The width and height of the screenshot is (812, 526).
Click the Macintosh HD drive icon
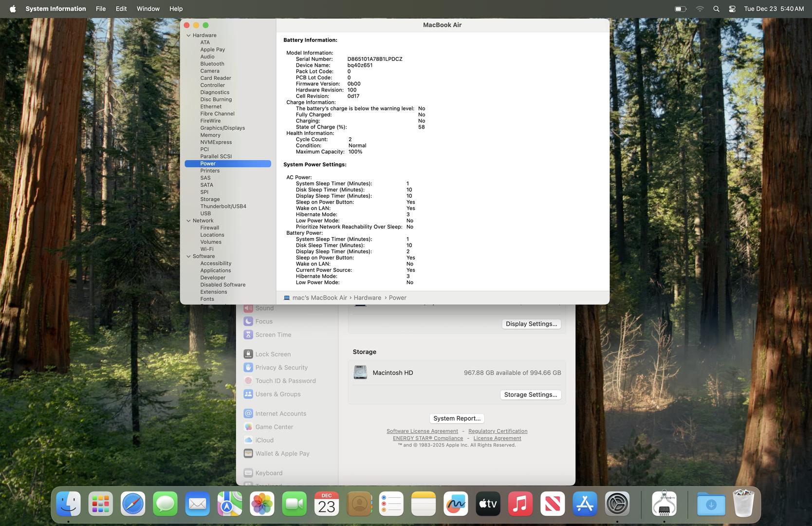(360, 373)
